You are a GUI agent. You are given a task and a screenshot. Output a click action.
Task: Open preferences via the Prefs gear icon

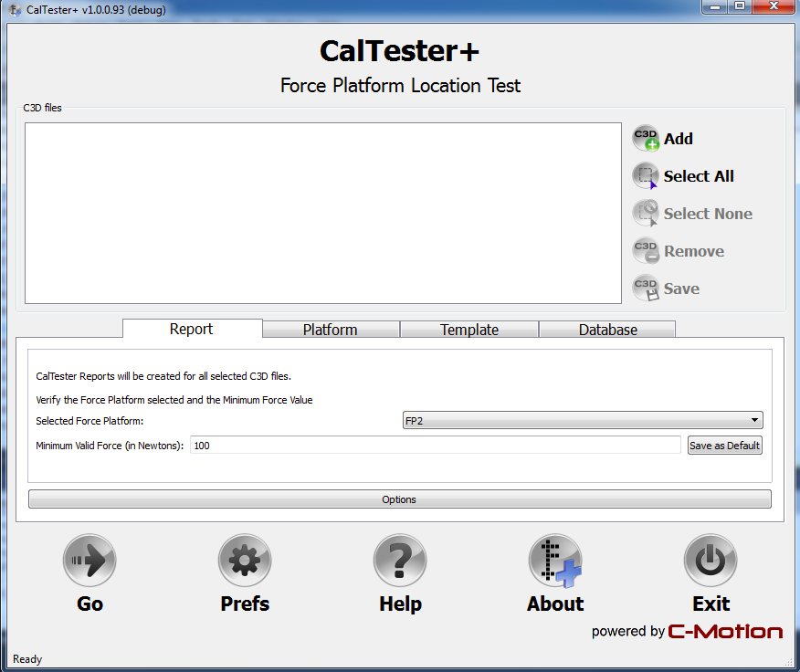point(245,561)
